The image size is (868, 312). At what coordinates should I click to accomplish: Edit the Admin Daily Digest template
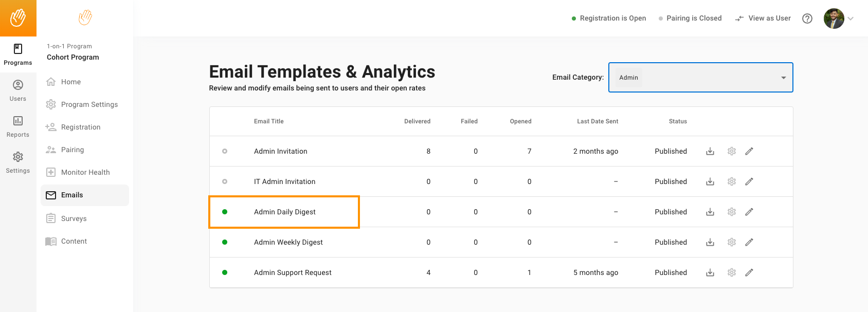point(749,212)
